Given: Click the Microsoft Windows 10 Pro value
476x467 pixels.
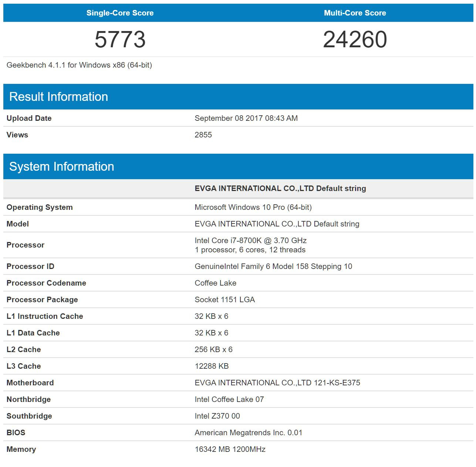Looking at the screenshot, I should [253, 207].
